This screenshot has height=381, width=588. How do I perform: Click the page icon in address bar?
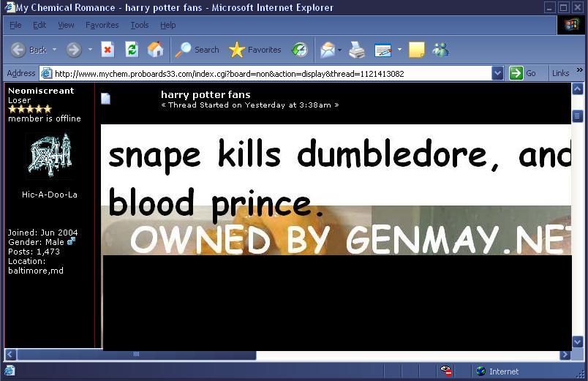coord(46,73)
